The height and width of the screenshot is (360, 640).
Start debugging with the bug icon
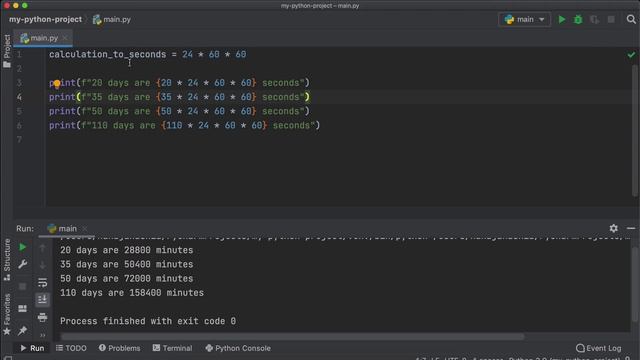pyautogui.click(x=578, y=20)
